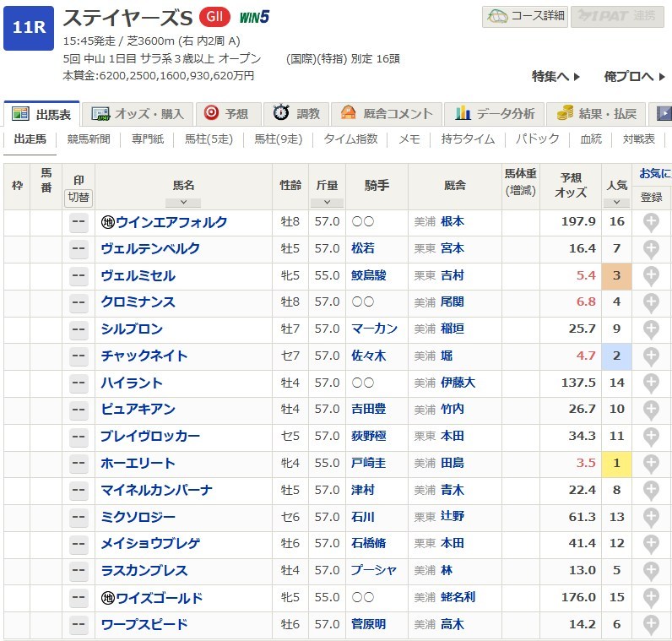Add ウインエアフォルク to favorites with plus icon
Screen dimensions: 672x641
click(x=650, y=222)
